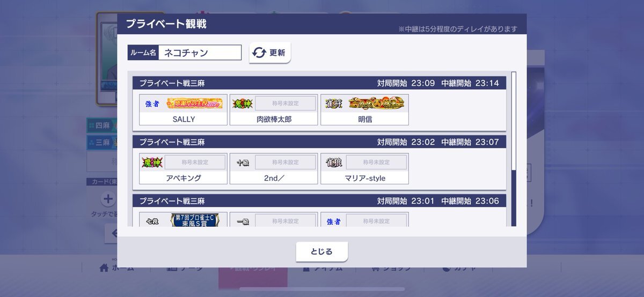Open the 23:09 プライベート戦三麻 match header
Viewport: 644px width, 297px height.
(319, 83)
